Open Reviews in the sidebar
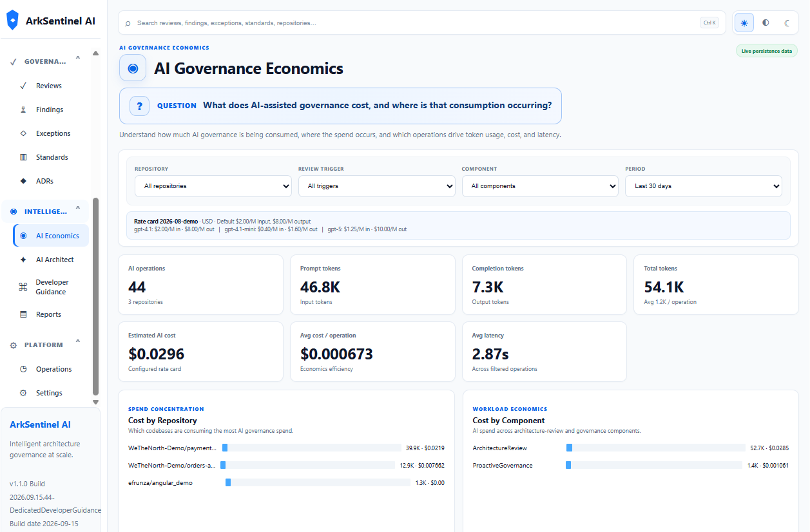810x532 pixels. click(49, 86)
